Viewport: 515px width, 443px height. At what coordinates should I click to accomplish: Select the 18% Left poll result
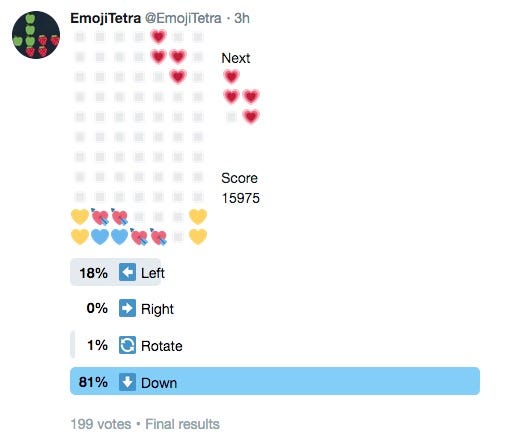[115, 272]
